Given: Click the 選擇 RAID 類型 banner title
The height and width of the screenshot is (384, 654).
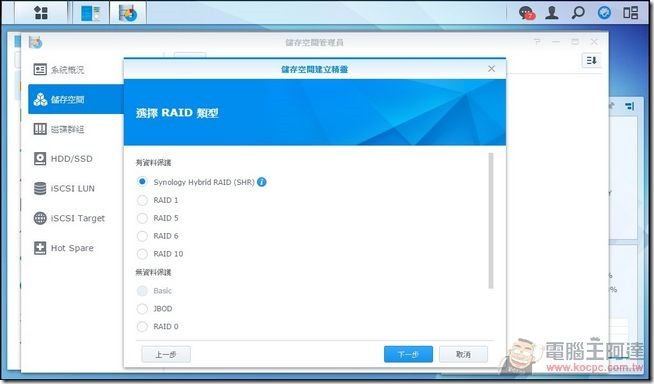Looking at the screenshot, I should pyautogui.click(x=177, y=113).
